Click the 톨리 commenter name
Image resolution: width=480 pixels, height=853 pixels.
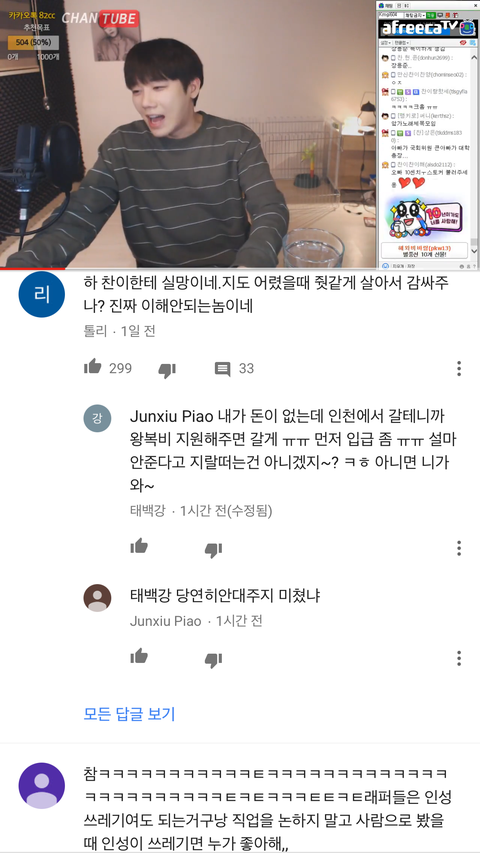point(95,331)
